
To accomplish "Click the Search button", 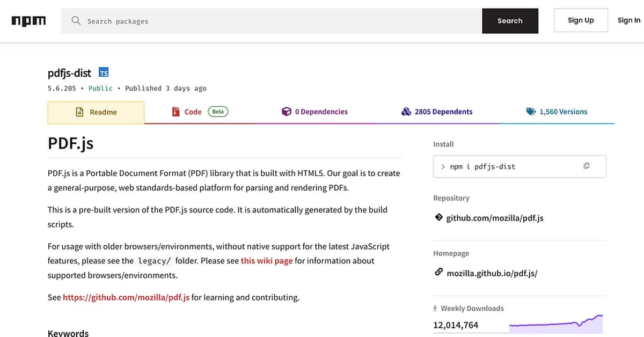I will point(509,20).
